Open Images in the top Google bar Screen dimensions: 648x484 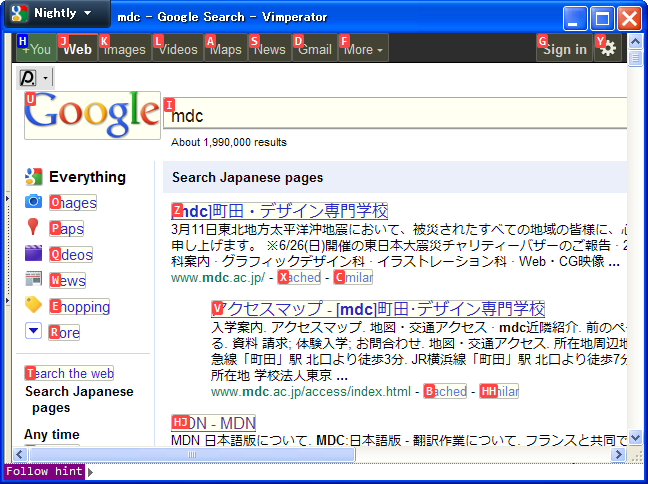click(124, 49)
